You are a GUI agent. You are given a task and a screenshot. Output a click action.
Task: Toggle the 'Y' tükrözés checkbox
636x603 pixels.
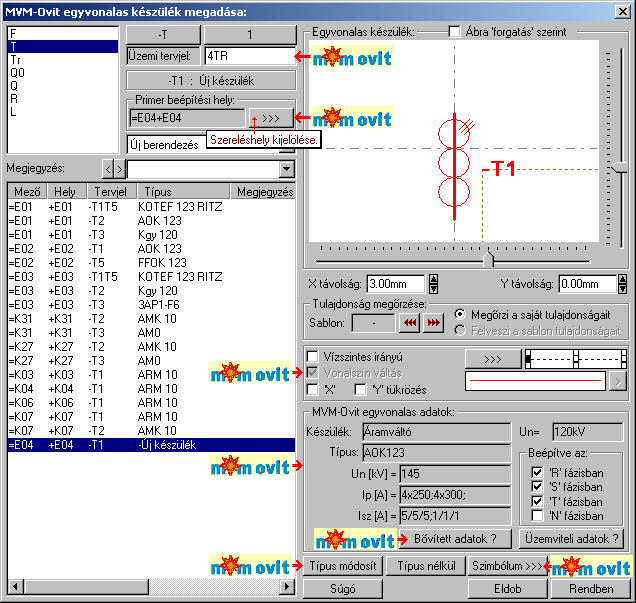360,389
